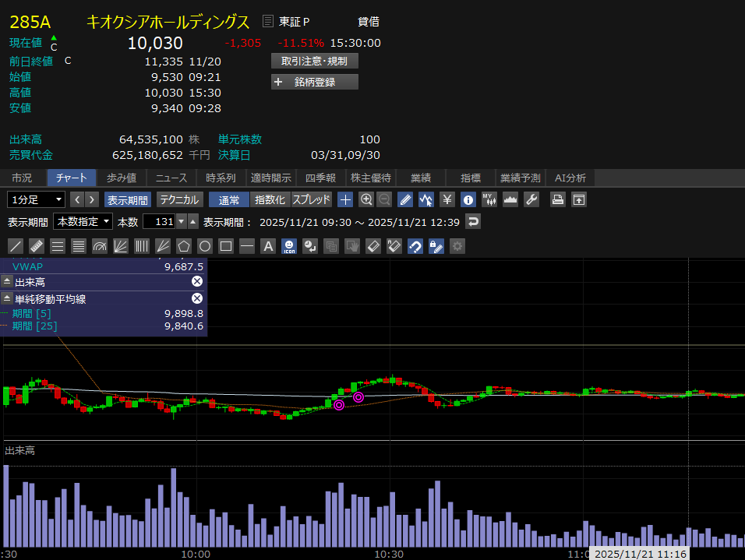
Task: Collapse the 単純移動平均線 indicator panel
Action: [7, 298]
